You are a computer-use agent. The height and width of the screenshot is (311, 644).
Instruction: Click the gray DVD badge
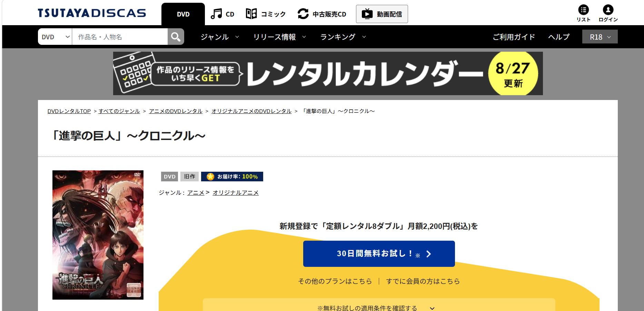(169, 177)
